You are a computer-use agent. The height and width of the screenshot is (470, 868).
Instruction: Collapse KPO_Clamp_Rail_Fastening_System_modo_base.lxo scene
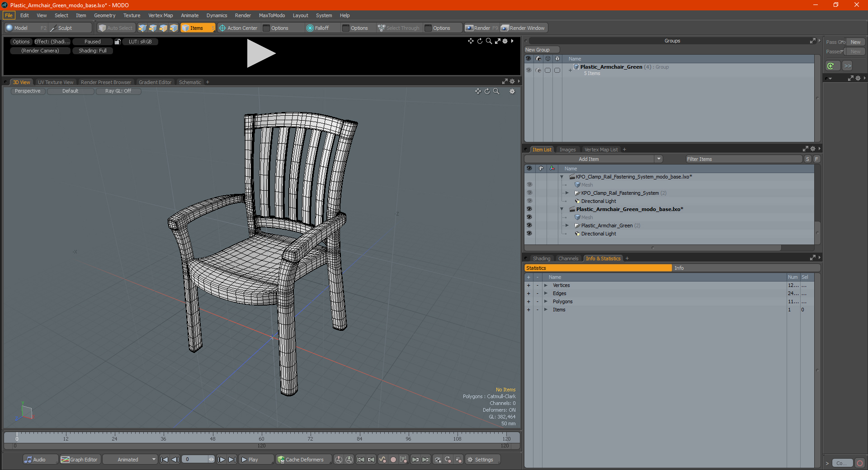(x=562, y=177)
